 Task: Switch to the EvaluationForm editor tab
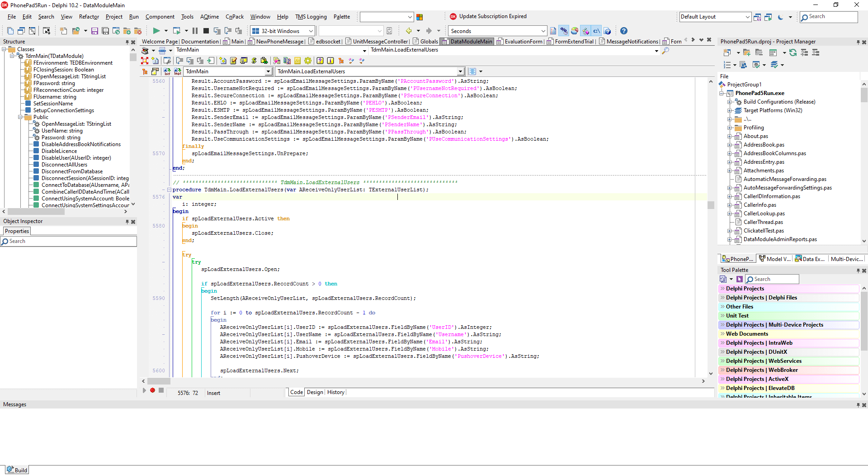click(x=519, y=42)
